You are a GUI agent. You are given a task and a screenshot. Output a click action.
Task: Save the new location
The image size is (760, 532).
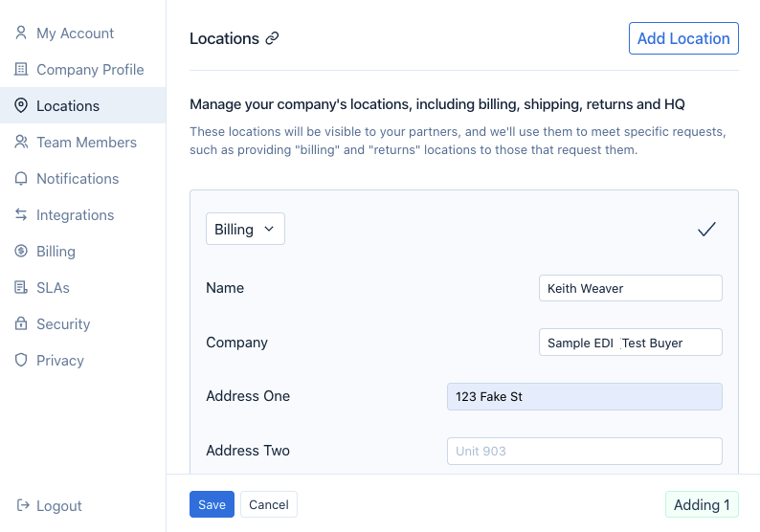pyautogui.click(x=212, y=504)
